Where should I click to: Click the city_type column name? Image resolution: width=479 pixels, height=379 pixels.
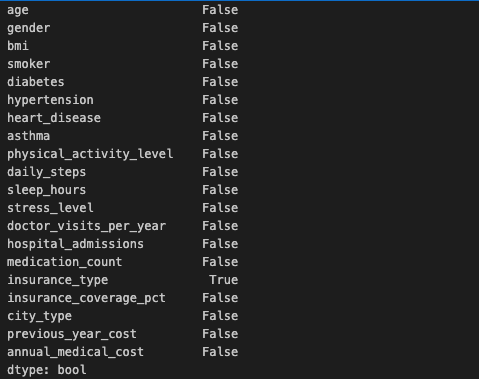[39, 316]
